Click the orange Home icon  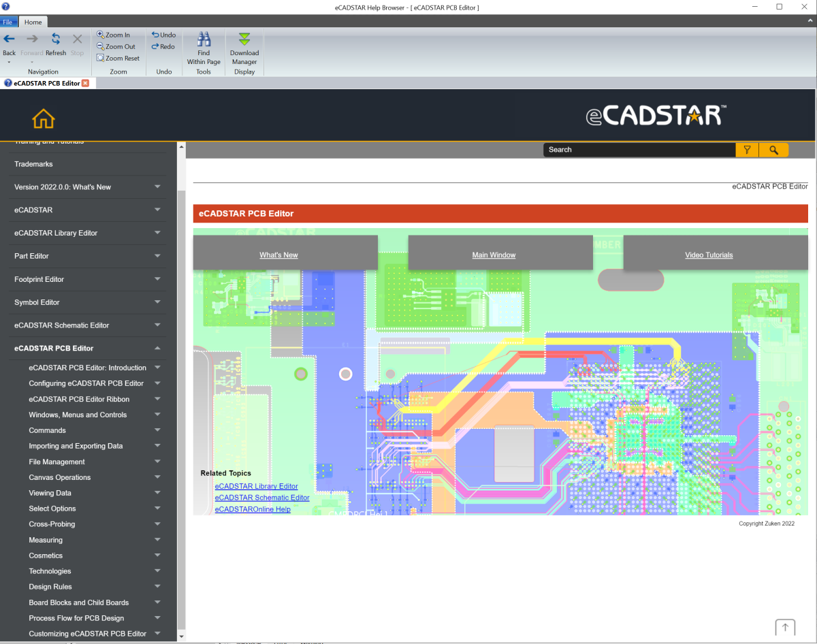[x=44, y=118]
